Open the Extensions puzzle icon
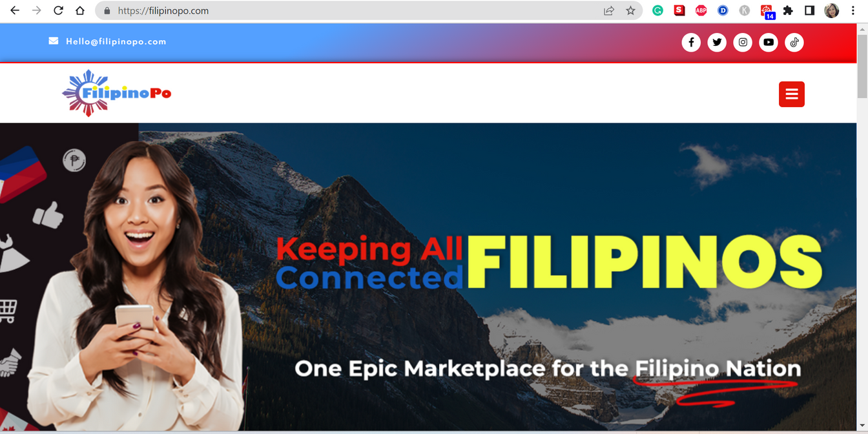Viewport: 868px width, 434px height. (788, 10)
